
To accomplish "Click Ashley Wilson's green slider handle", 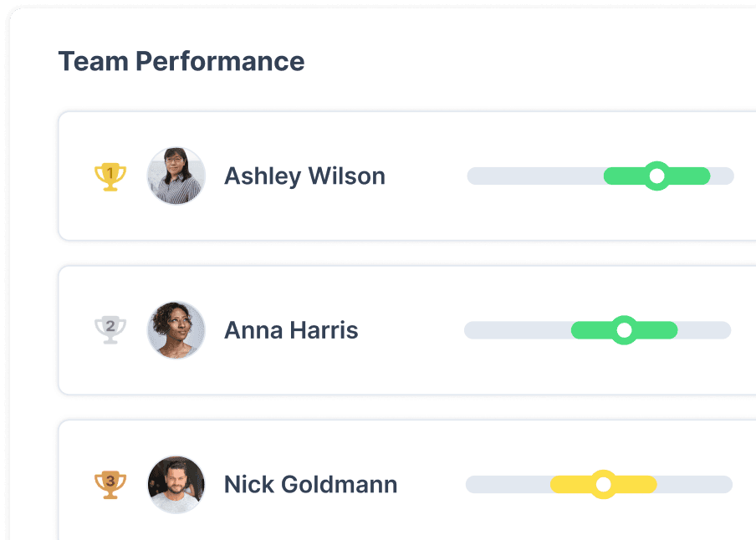I will click(656, 176).
